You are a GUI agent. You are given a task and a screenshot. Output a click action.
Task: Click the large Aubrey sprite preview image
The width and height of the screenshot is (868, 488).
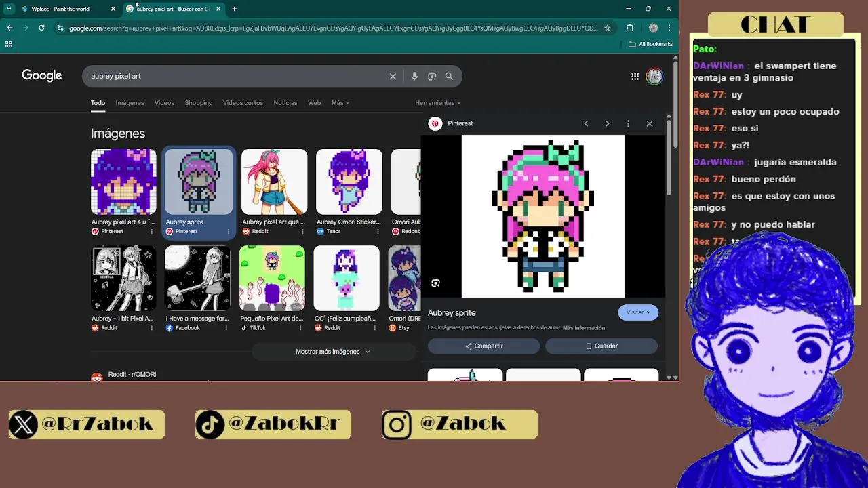tap(543, 216)
